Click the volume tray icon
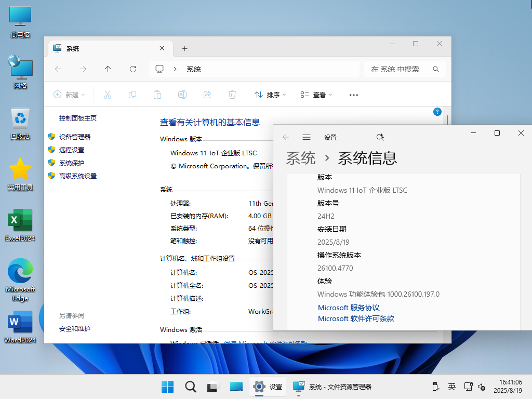 482,387
